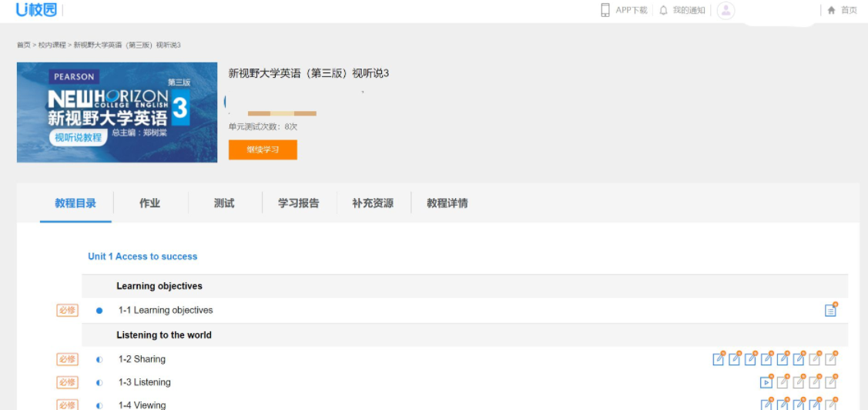Click the APP下载 link
868x410 pixels.
[631, 10]
